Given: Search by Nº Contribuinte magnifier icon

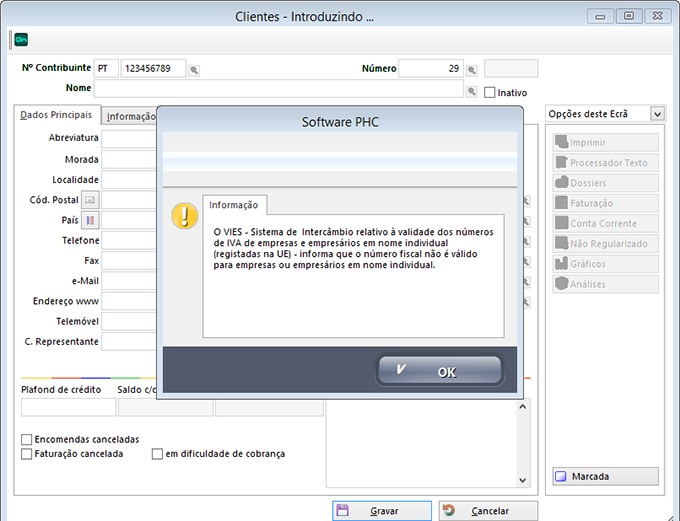Looking at the screenshot, I should [x=194, y=70].
